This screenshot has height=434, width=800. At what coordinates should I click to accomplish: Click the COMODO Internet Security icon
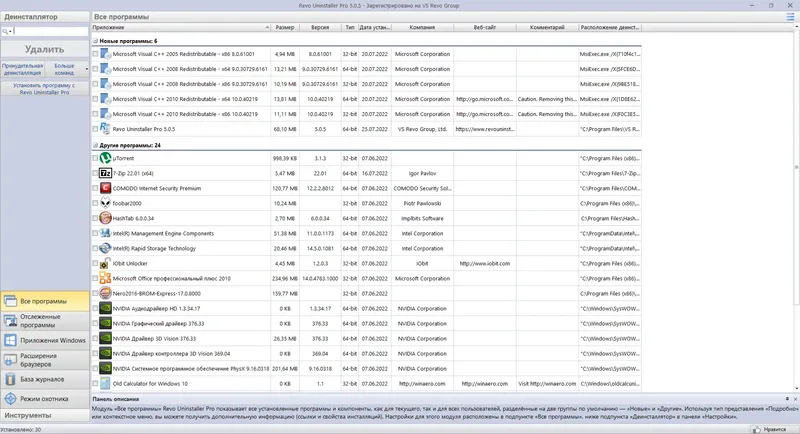(x=105, y=188)
